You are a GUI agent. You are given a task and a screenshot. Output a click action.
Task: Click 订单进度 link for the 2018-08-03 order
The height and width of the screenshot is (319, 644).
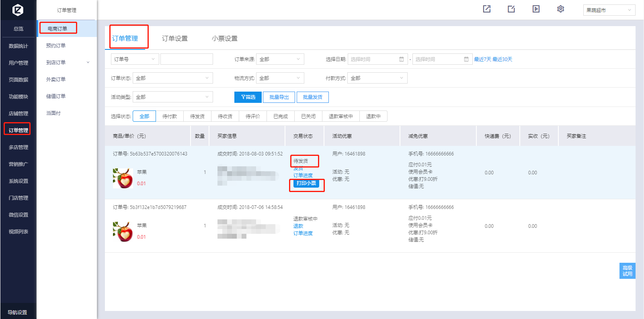[303, 175]
